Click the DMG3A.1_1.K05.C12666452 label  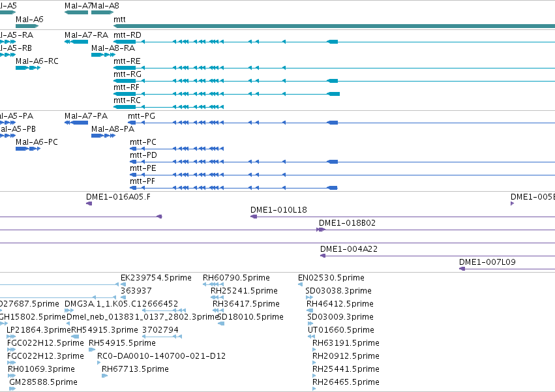[121, 304]
